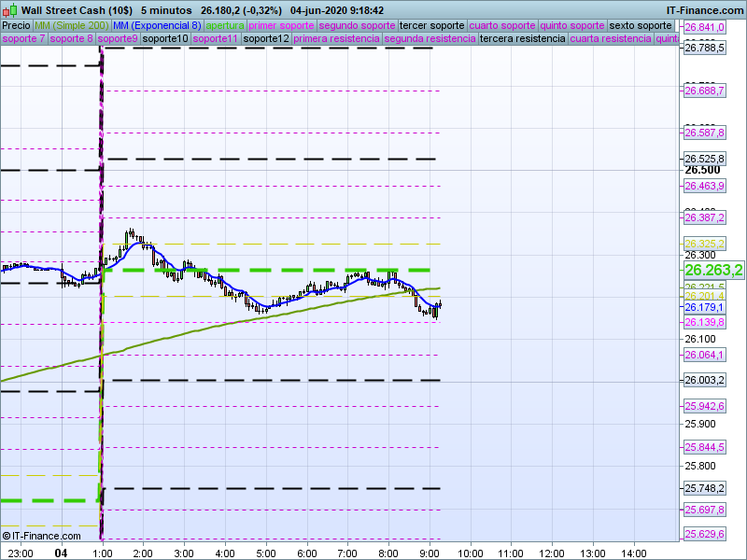Click the segundo soporte indicator label
This screenshot has height=560, width=747.
[357, 25]
